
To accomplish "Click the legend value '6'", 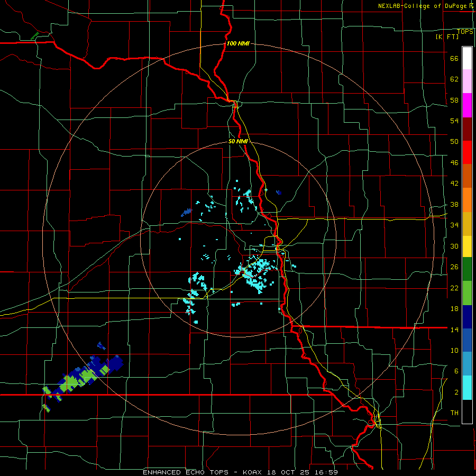I will tap(456, 371).
